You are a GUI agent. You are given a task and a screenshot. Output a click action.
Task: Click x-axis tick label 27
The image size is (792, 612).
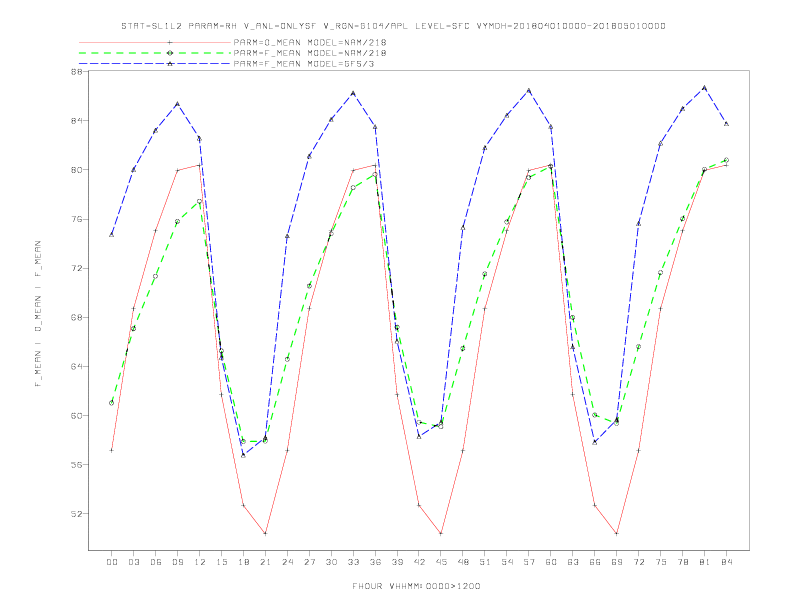(x=309, y=562)
